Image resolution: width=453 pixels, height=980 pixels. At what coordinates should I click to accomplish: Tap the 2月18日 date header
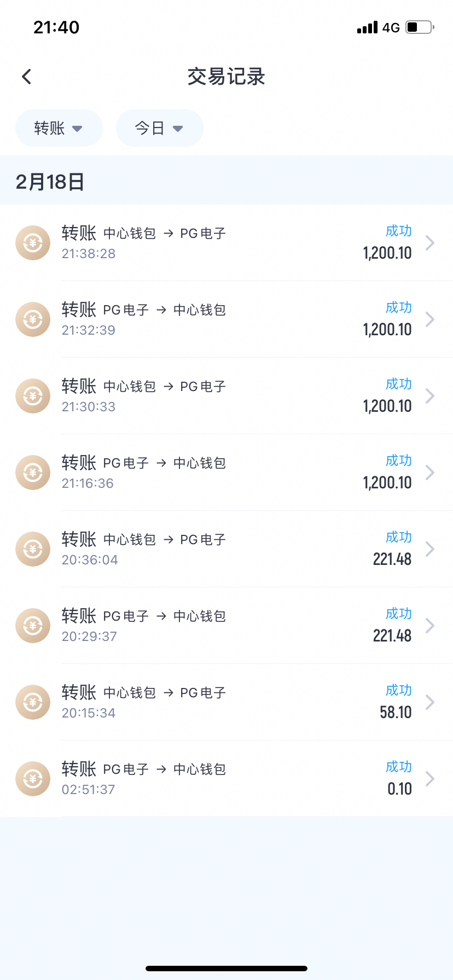coord(50,182)
